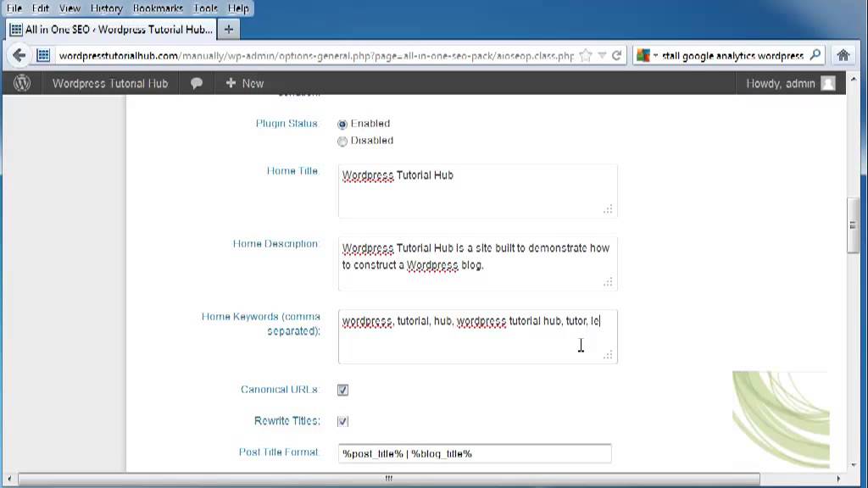
Task: Toggle the Rewrite Titles checkbox
Action: (342, 422)
